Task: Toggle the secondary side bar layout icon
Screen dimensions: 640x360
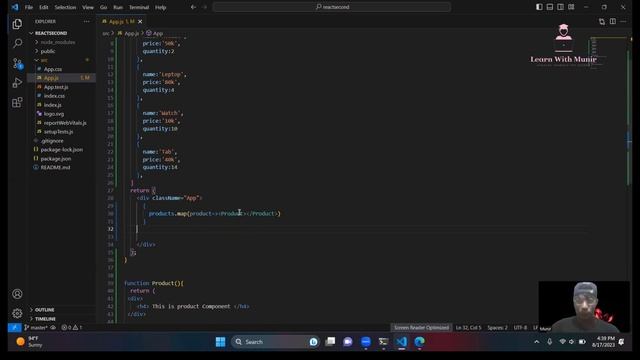Action: click(560, 7)
